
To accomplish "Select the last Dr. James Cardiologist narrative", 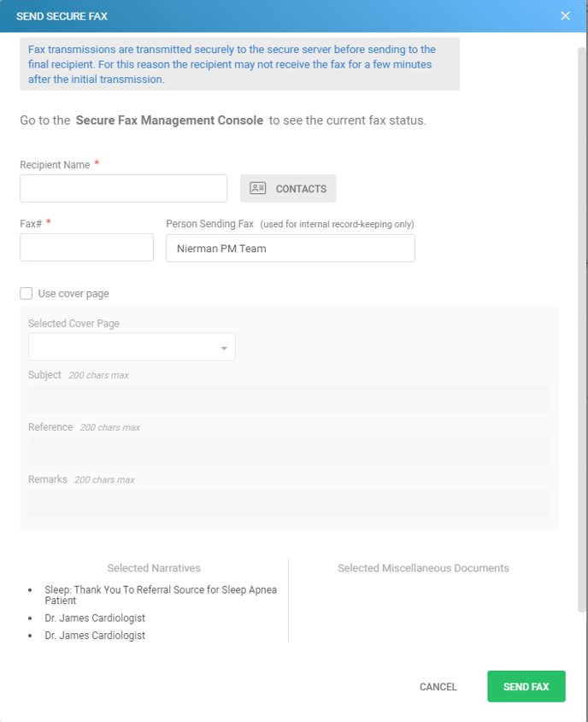I will point(95,636).
